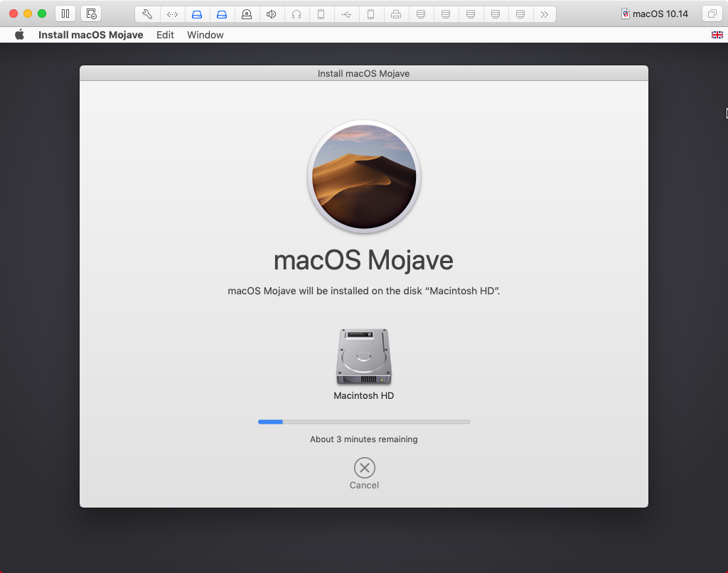The image size is (728, 573).
Task: Click the macOS Mojave dune logo
Action: click(x=363, y=176)
